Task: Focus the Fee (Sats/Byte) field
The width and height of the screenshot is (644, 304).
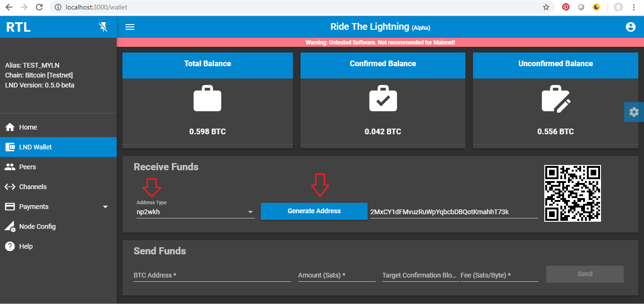Action: [499, 275]
